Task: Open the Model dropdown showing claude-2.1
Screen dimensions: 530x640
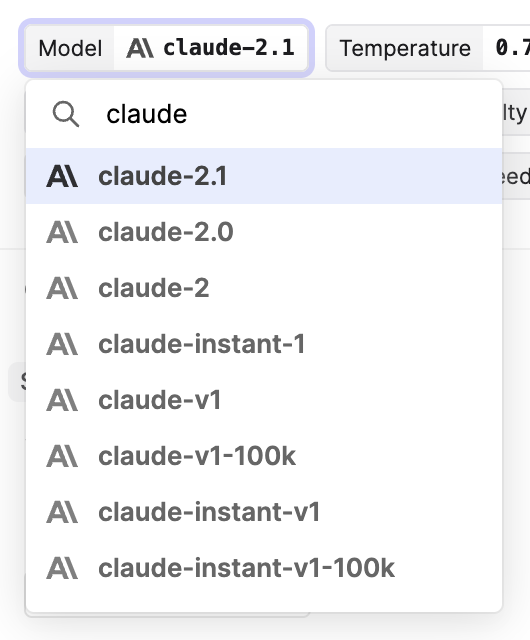Action: click(166, 48)
